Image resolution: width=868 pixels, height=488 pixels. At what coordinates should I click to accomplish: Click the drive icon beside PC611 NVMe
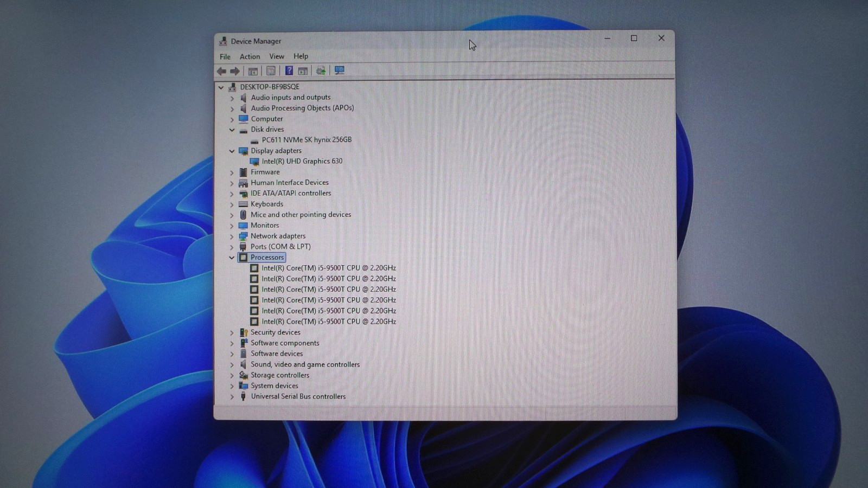pos(254,140)
